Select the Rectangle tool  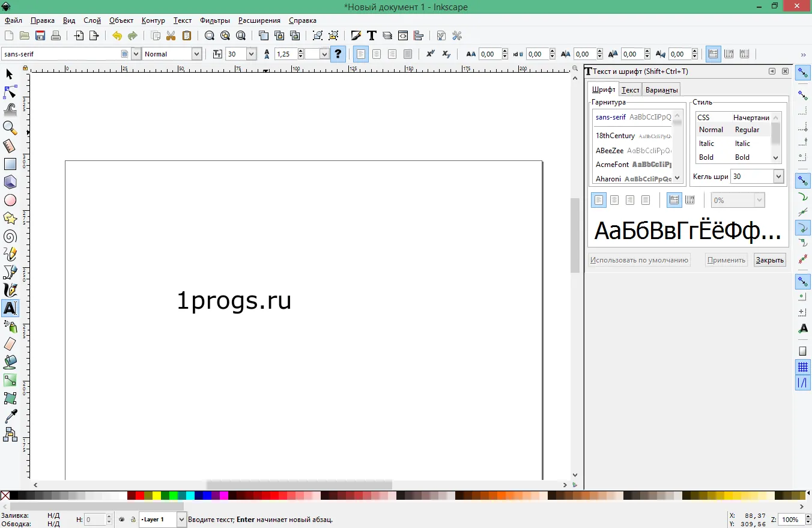[x=10, y=164]
